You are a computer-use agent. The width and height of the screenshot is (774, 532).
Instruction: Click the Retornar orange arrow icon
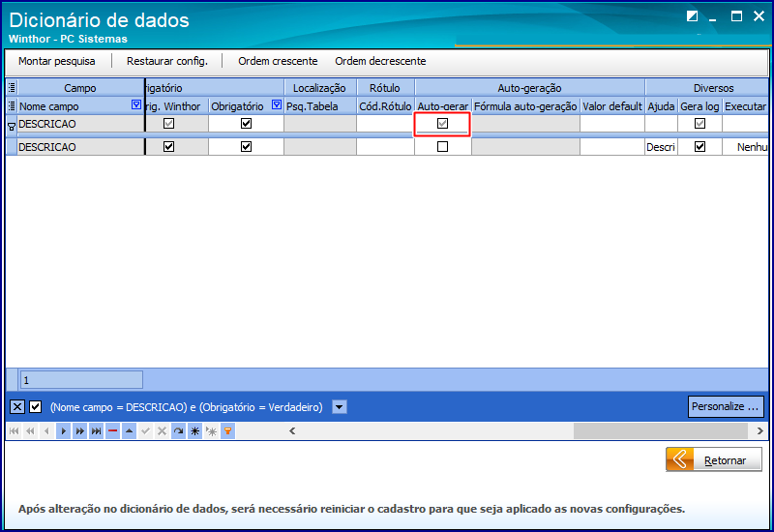(680, 459)
